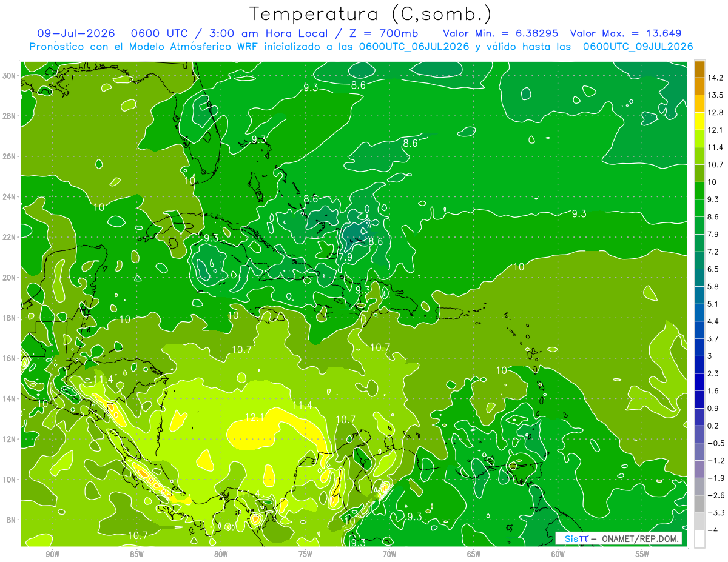Image resolution: width=728 pixels, height=562 pixels.
Task: Click the deep blue color bar segment between 1.6 and 2.3
Action: [699, 382]
